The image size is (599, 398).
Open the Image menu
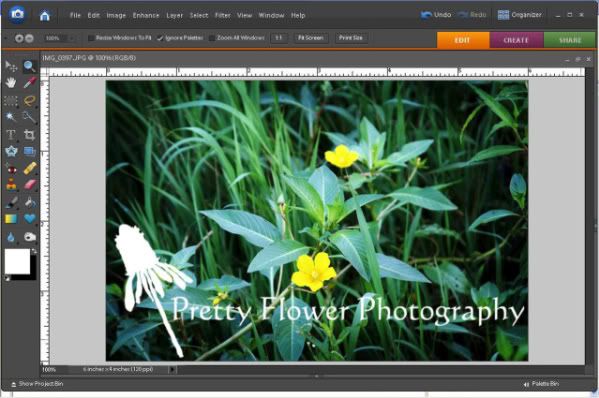pos(116,15)
